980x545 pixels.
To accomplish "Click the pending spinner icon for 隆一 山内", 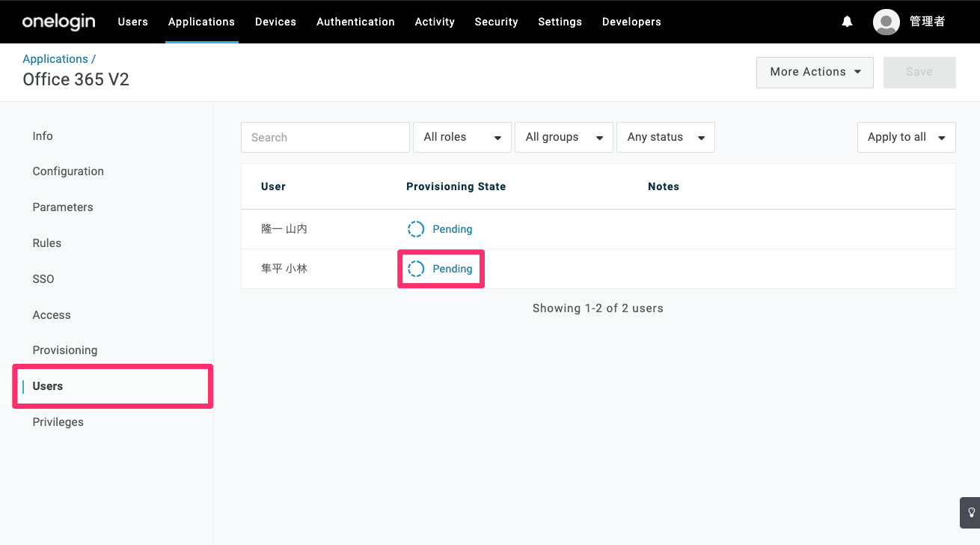I will point(416,229).
